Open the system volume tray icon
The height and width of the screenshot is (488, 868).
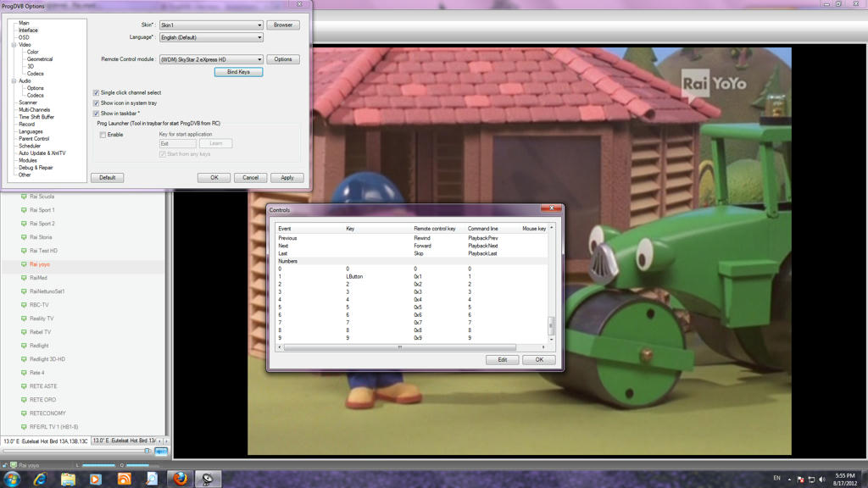click(x=821, y=480)
